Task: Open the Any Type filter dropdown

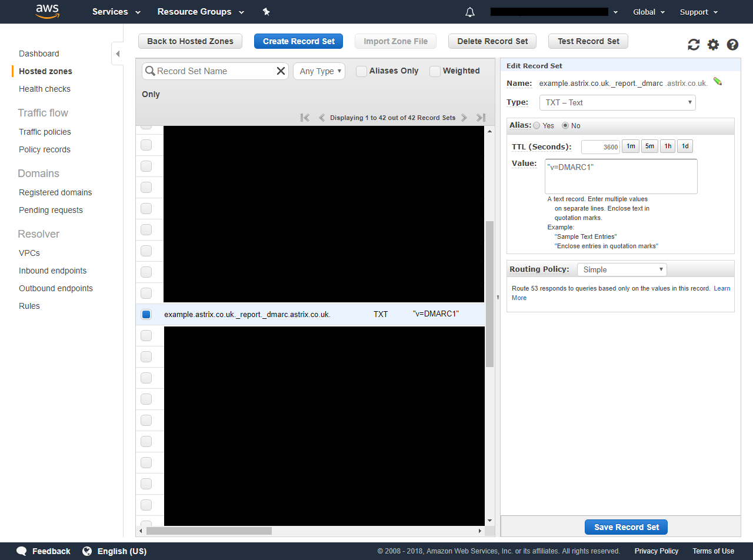Action: 319,71
